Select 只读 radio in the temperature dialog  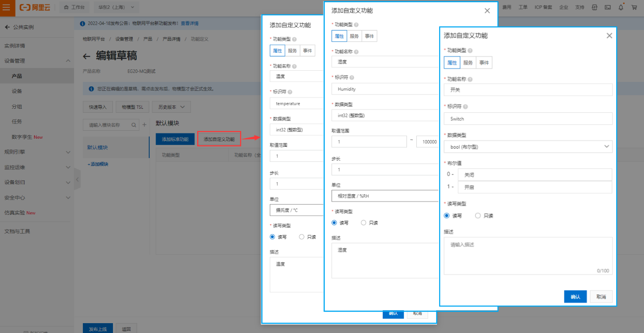302,237
